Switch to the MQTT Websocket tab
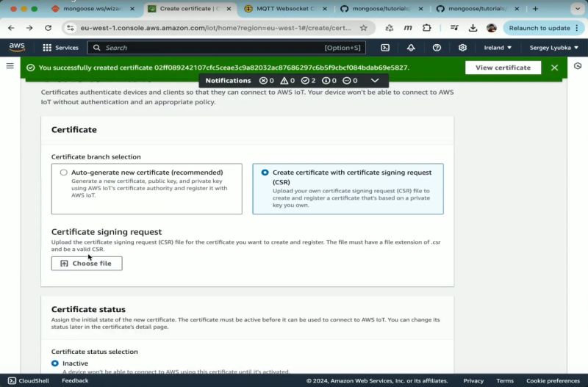Viewport: 588px width, 387px height. [x=286, y=9]
